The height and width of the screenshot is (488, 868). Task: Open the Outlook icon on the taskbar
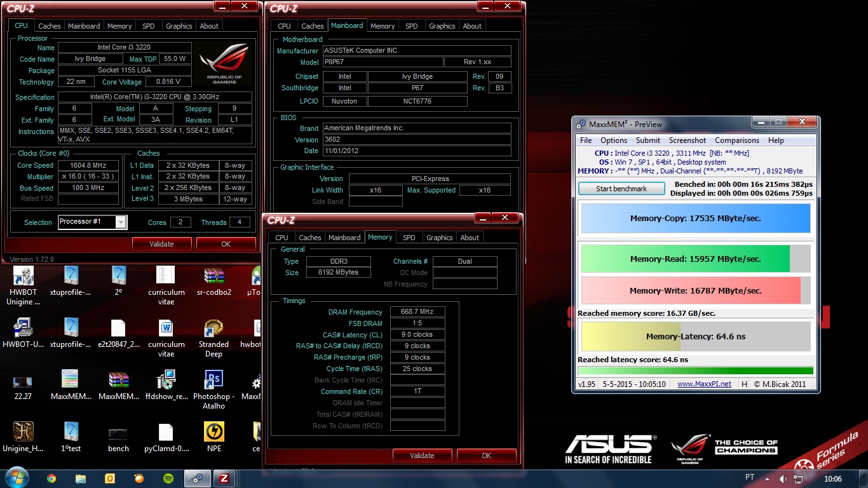pyautogui.click(x=109, y=478)
